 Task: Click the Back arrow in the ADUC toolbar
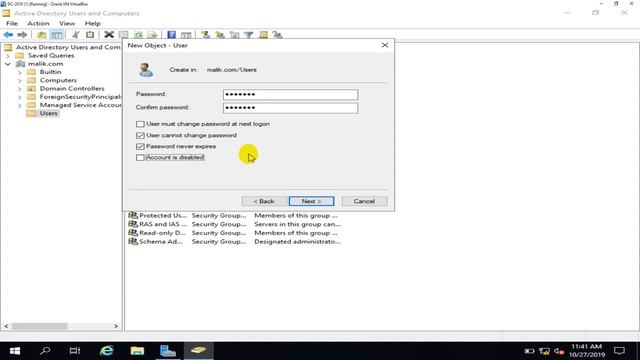[8, 35]
